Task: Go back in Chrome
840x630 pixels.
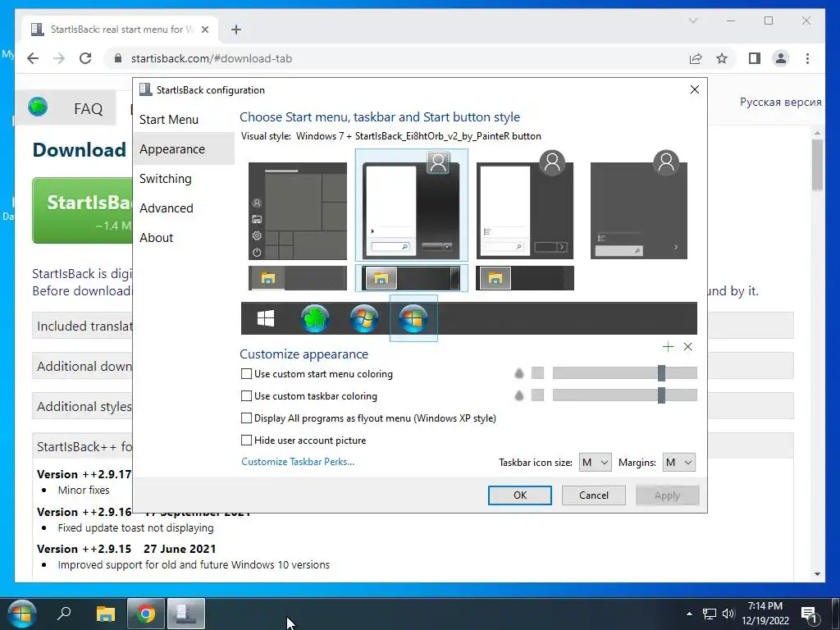Action: pos(33,58)
